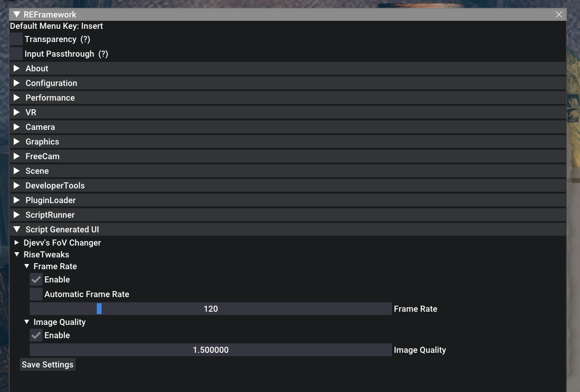Collapse the REFramework window title arrow
Image resolution: width=580 pixels, height=392 pixels.
[17, 15]
